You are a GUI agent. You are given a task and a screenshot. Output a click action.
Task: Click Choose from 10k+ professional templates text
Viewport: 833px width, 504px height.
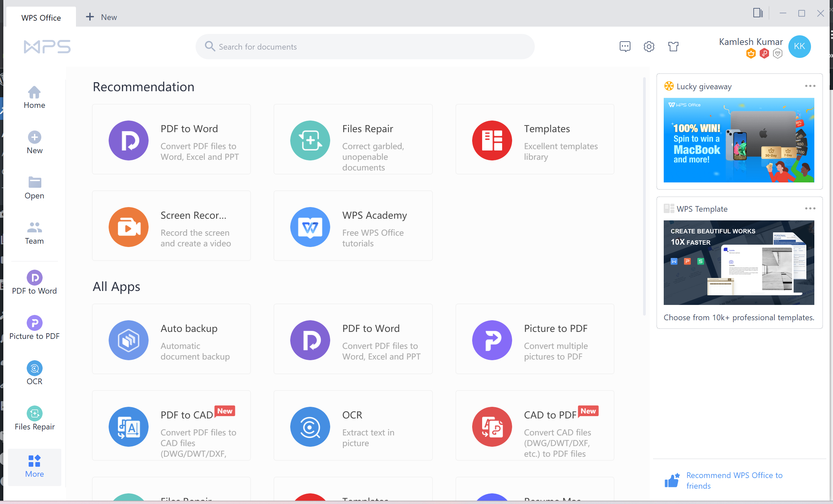739,318
